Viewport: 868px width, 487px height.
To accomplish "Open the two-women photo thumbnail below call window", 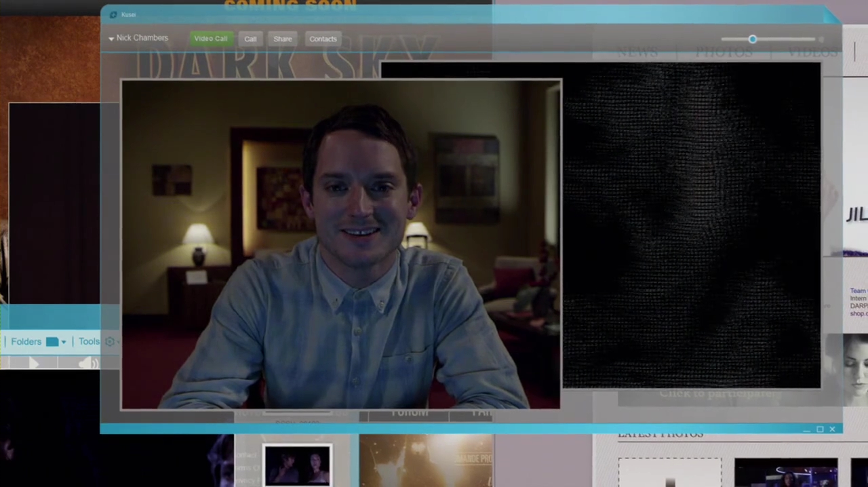I will coord(298,465).
